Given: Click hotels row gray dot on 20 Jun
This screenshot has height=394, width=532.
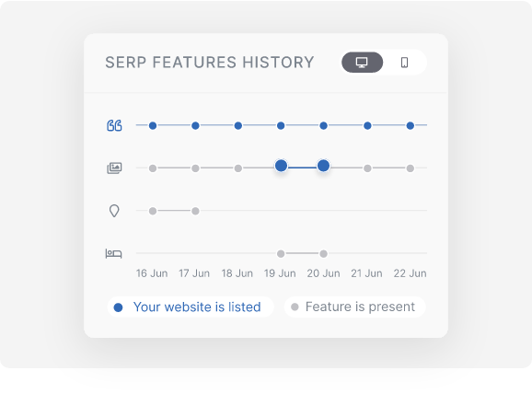Looking at the screenshot, I should pos(323,253).
